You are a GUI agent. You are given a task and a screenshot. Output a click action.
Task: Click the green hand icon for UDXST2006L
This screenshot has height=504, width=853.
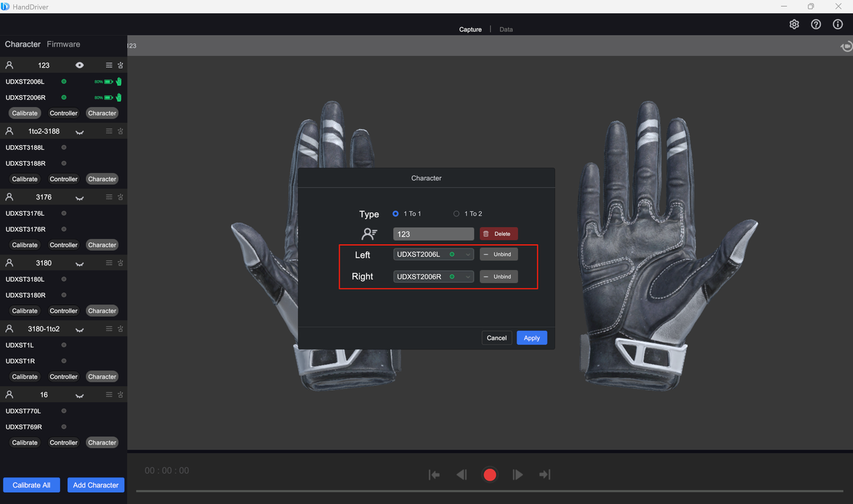point(119,82)
